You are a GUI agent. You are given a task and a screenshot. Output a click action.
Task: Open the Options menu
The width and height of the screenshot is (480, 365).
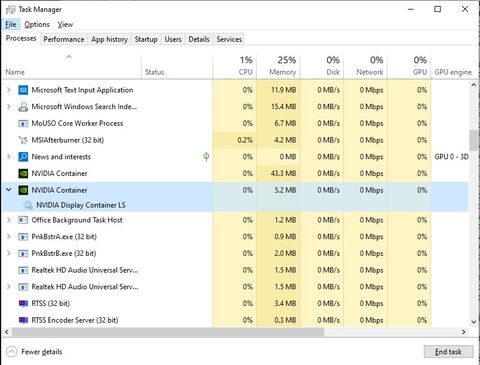[x=37, y=24]
